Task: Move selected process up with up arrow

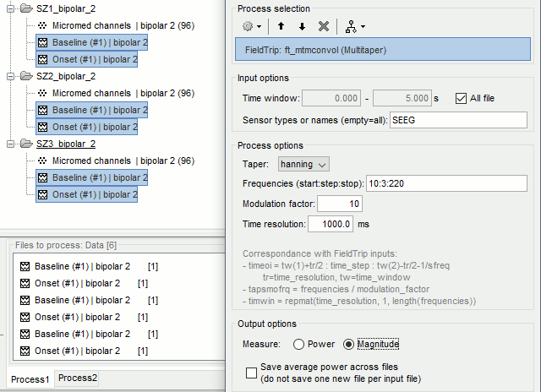Action: point(281,26)
